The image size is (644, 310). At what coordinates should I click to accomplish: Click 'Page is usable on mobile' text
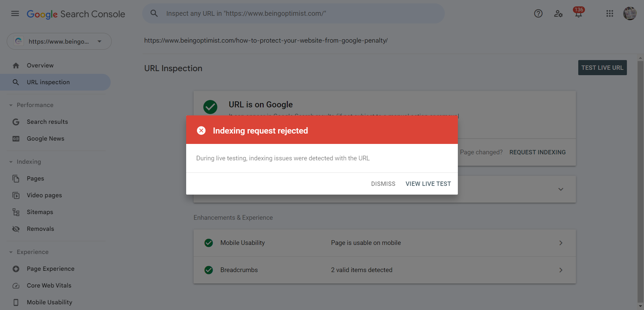tap(366, 243)
